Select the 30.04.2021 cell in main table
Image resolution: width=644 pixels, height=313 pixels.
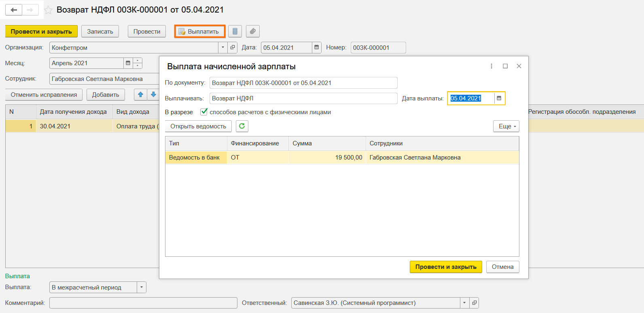coord(74,126)
